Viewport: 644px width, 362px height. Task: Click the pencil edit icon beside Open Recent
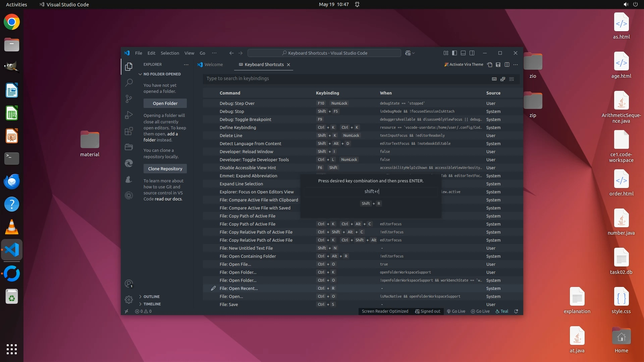pos(213,288)
